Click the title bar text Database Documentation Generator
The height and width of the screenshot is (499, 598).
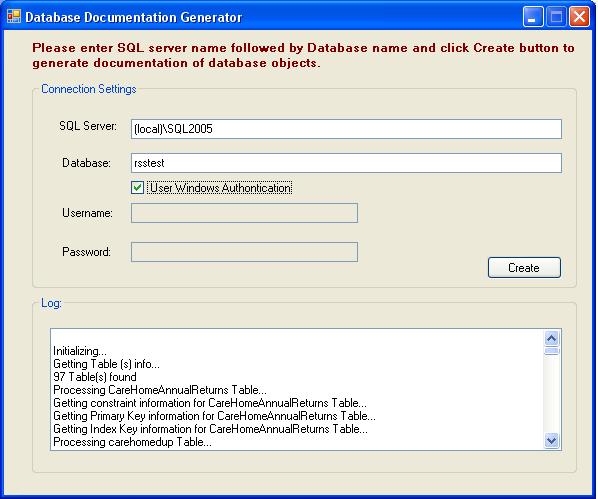[x=133, y=17]
